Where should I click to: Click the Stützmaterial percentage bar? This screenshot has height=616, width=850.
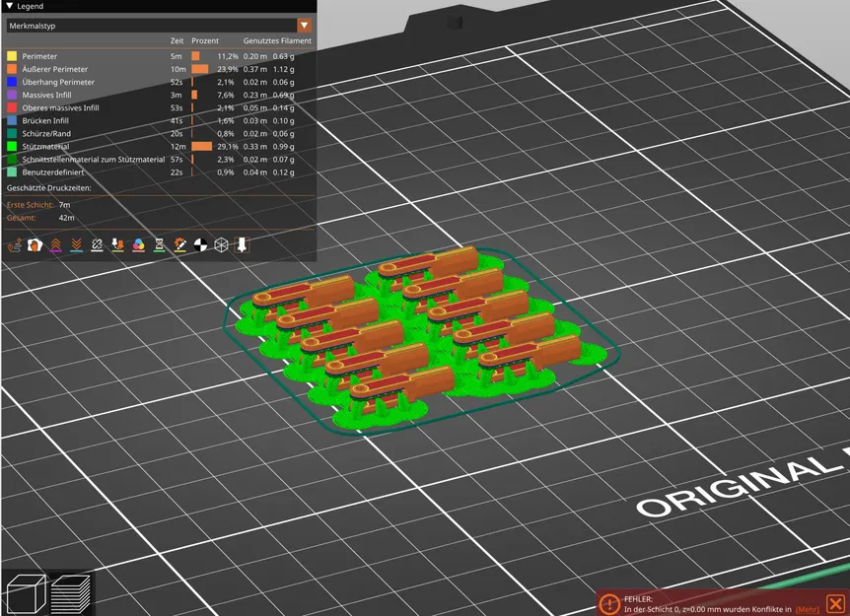pyautogui.click(x=202, y=146)
